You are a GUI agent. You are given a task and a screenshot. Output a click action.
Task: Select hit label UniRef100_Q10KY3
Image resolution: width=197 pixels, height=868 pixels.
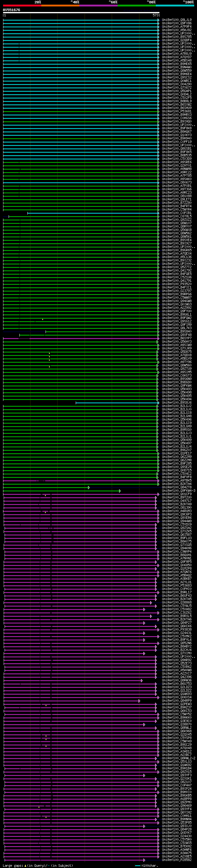pos(177,135)
